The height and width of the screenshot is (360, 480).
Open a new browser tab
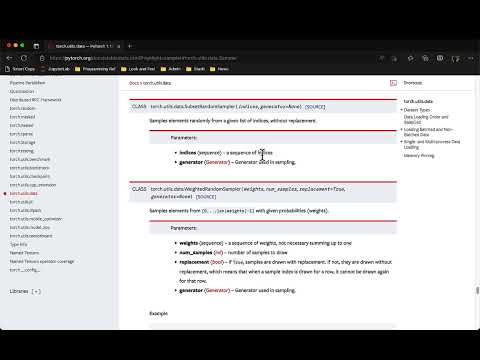coord(130,46)
